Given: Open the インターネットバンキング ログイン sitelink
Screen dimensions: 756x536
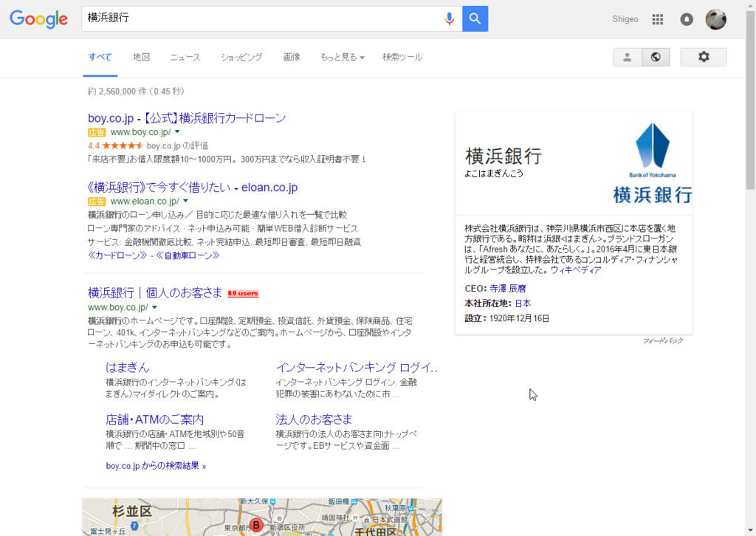Looking at the screenshot, I should [357, 367].
